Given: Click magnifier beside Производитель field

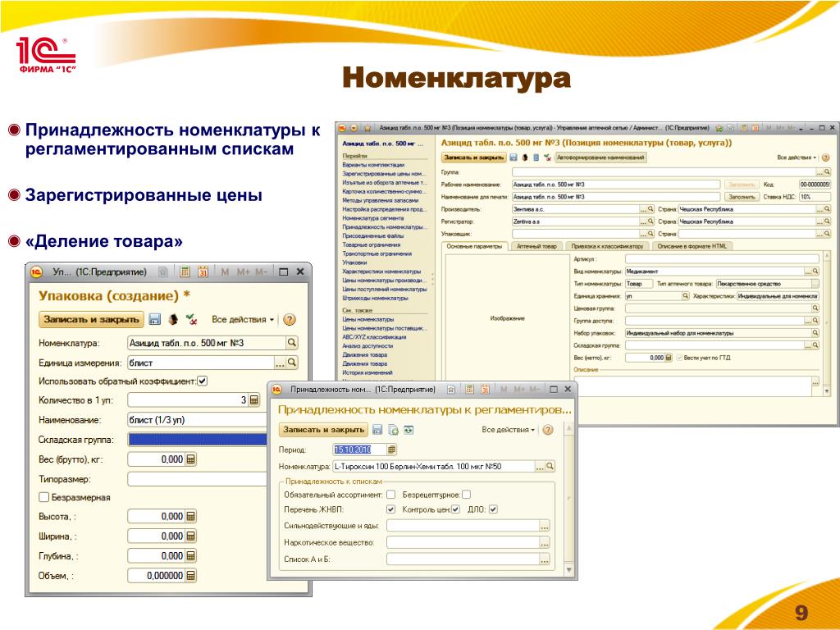Looking at the screenshot, I should tap(651, 209).
